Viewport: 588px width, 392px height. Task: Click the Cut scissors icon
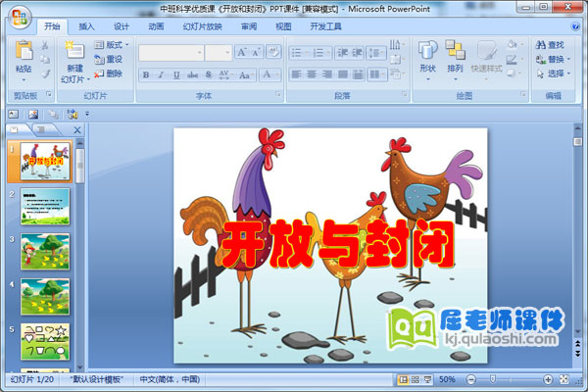coord(45,45)
